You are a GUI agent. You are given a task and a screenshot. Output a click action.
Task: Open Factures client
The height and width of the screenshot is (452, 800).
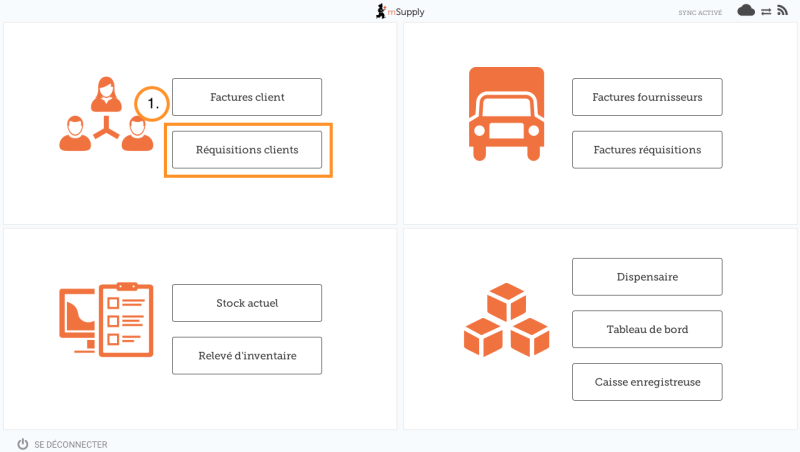point(247,97)
